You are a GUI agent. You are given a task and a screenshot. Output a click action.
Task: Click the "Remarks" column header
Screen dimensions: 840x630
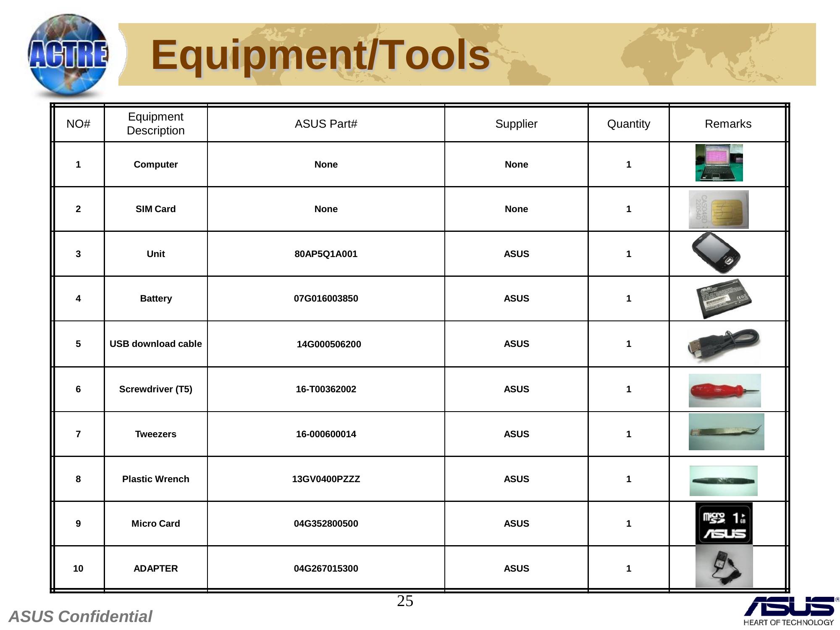728,124
